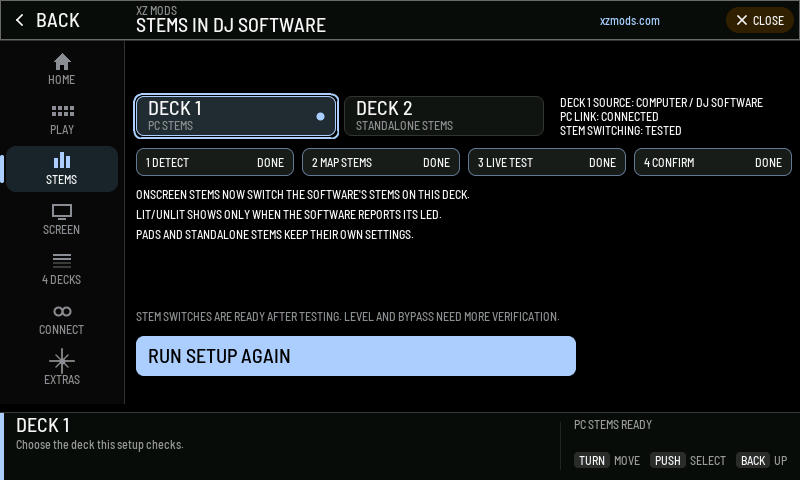
Task: Click the Deck 1 Source status line
Action: (661, 103)
